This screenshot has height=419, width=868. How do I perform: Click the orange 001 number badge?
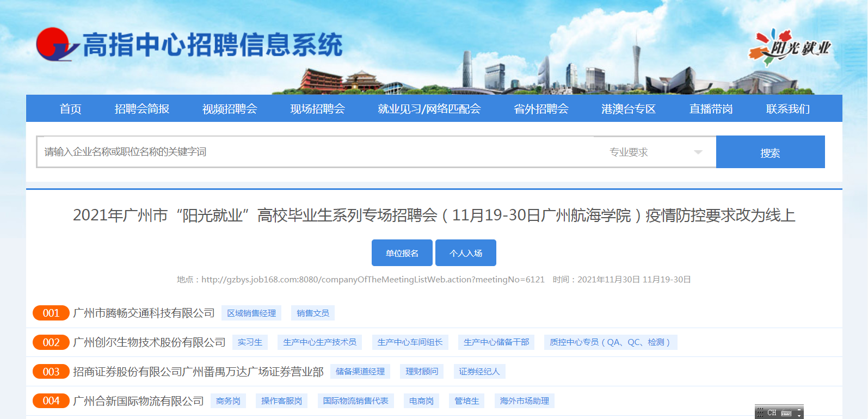tap(51, 313)
